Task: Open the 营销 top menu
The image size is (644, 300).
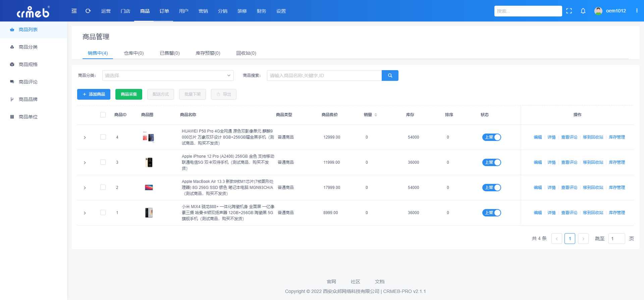Action: click(203, 11)
